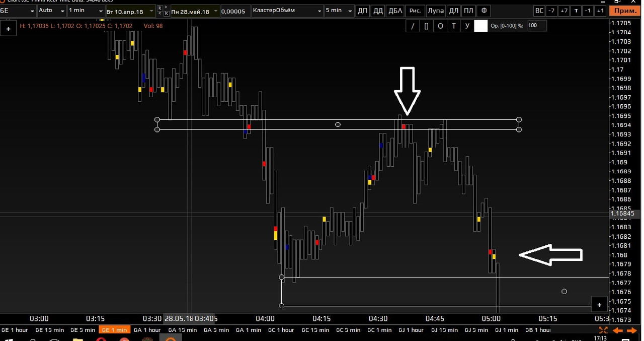
Task: Open the КластерОбъём chart type dropdown
Action: tap(287, 10)
